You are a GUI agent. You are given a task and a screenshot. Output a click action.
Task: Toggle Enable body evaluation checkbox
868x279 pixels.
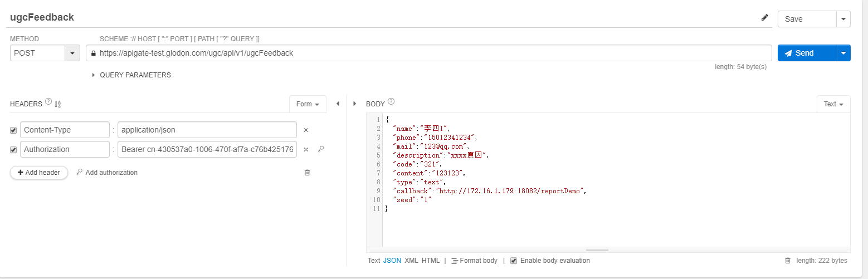(514, 261)
